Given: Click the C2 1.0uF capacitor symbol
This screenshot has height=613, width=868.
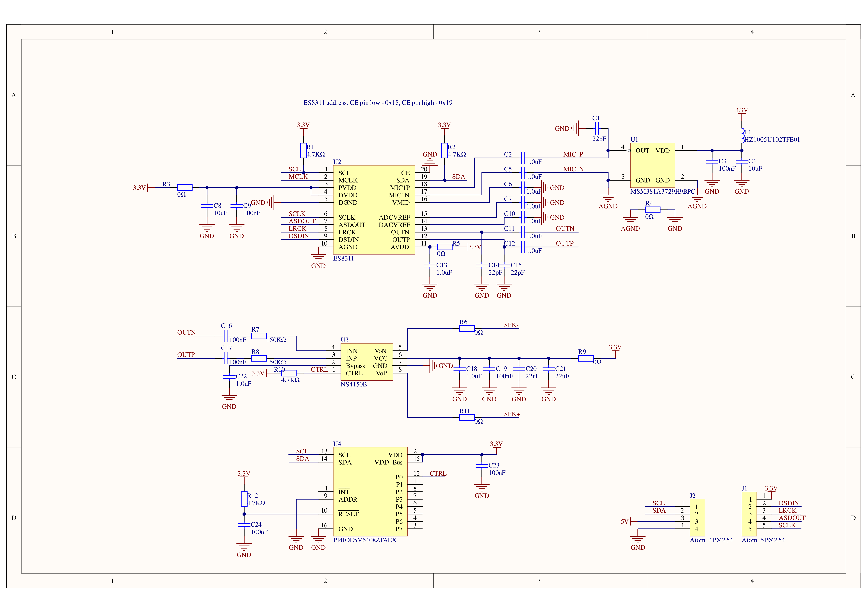Looking at the screenshot, I should click(522, 158).
